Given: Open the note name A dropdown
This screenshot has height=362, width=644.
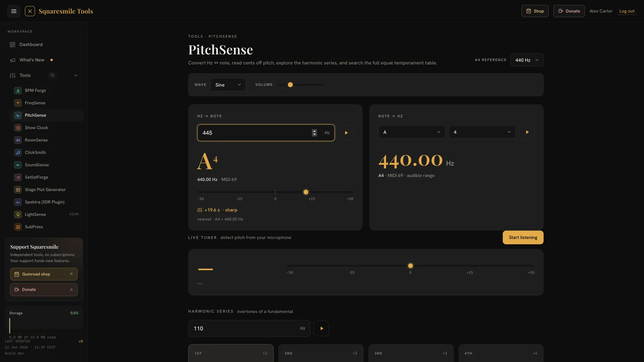Looking at the screenshot, I should (412, 132).
